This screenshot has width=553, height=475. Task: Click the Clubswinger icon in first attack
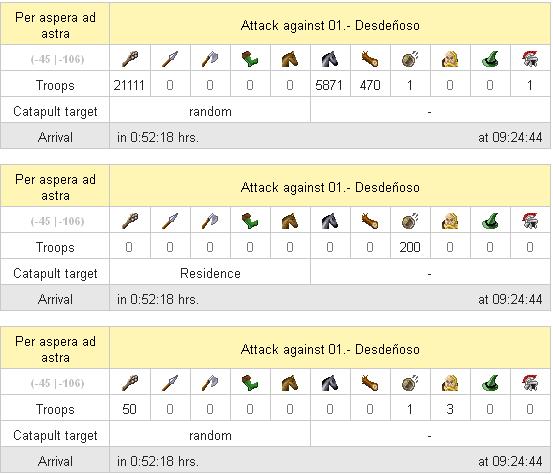pos(130,59)
